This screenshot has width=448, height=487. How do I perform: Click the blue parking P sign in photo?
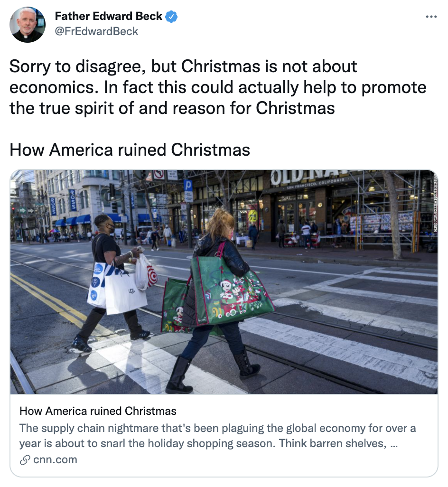point(188,186)
